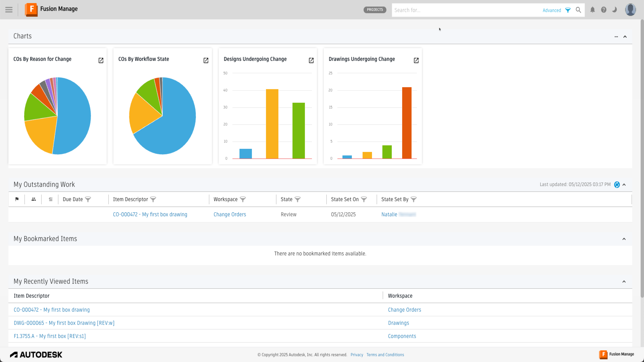Collapse the Charts section
Viewport: 644px width, 362px height.
[625, 37]
